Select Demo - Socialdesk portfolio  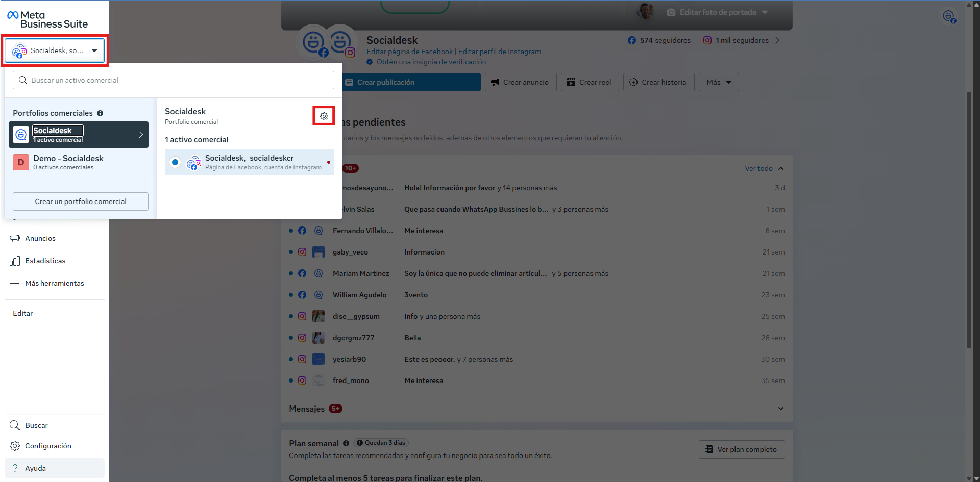pyautogui.click(x=79, y=162)
